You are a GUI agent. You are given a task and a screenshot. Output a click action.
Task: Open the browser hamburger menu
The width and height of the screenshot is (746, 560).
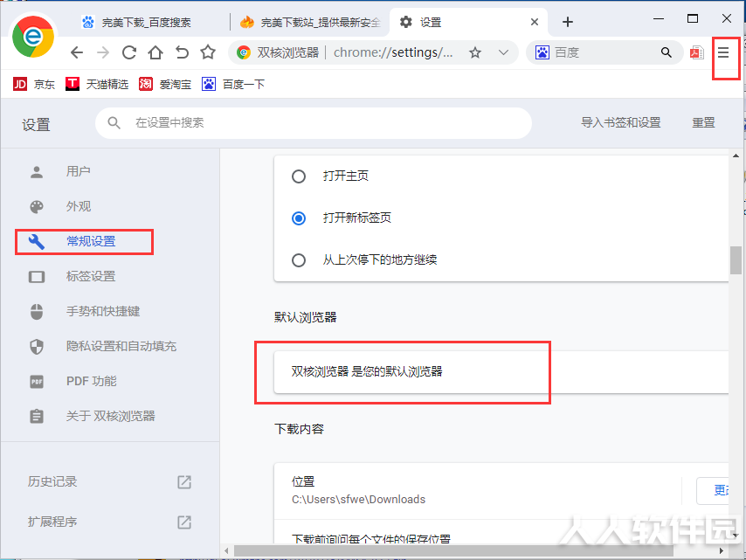(x=723, y=52)
